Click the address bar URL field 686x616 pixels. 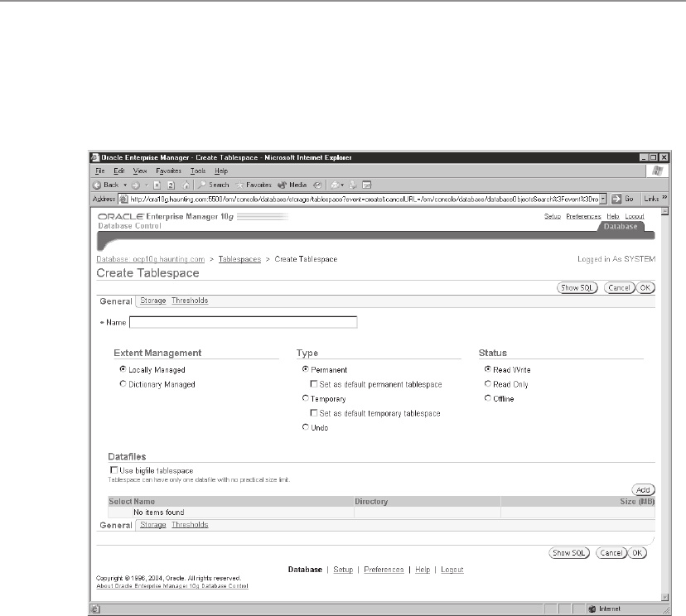(x=364, y=199)
